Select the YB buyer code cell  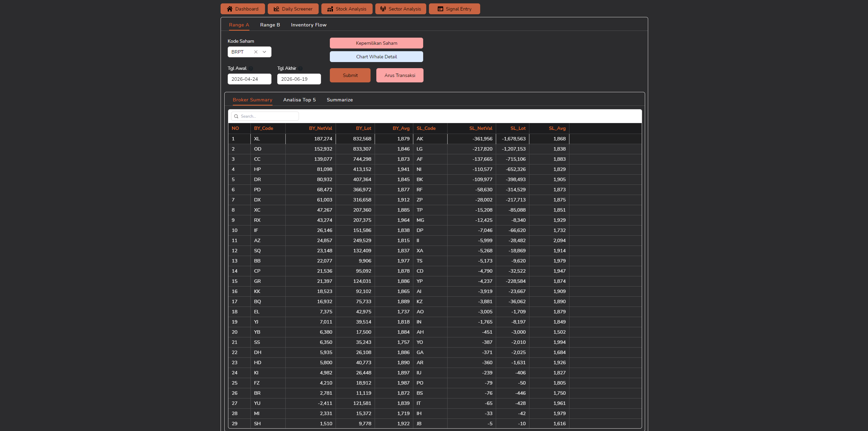pyautogui.click(x=268, y=332)
